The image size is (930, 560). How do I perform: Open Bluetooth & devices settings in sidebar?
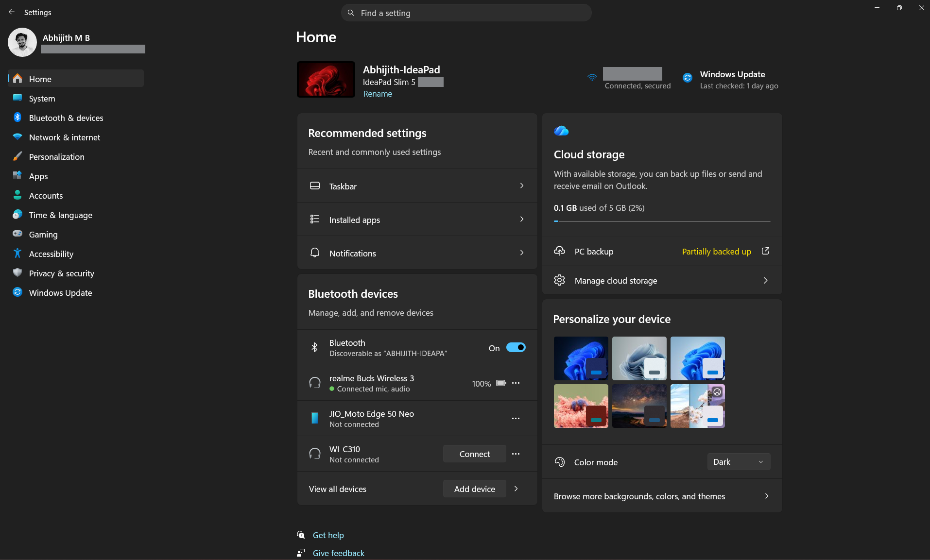pos(66,118)
